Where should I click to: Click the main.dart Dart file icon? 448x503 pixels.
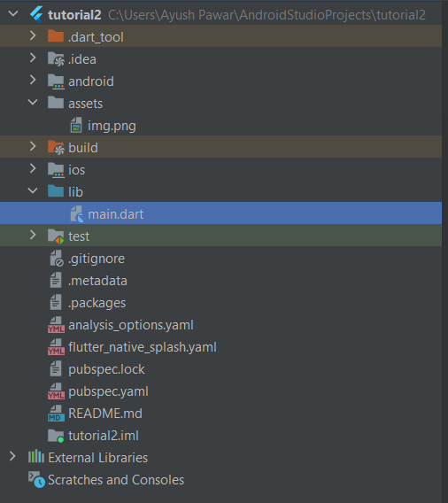77,214
